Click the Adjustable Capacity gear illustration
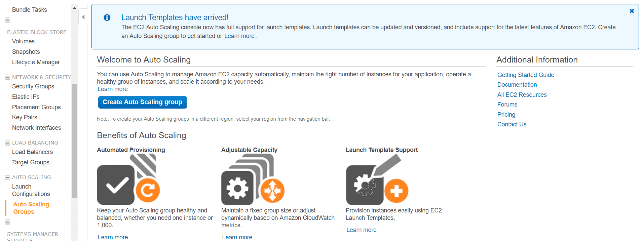The image size is (644, 241). (253, 179)
